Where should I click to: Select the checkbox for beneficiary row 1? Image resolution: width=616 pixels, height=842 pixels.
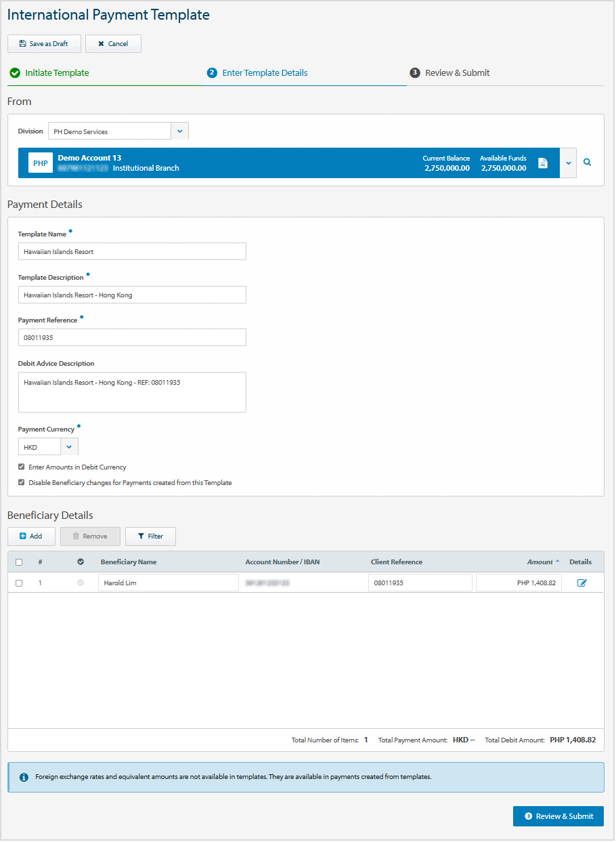point(19,583)
